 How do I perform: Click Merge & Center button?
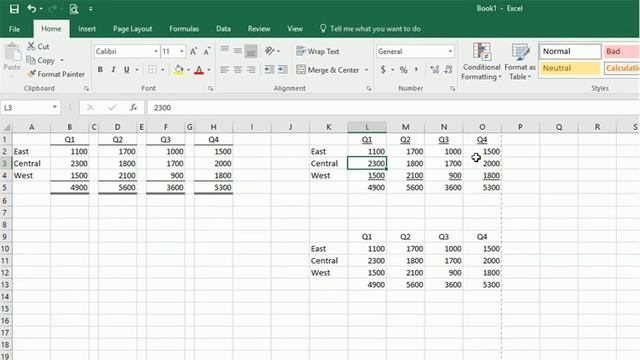pos(328,70)
